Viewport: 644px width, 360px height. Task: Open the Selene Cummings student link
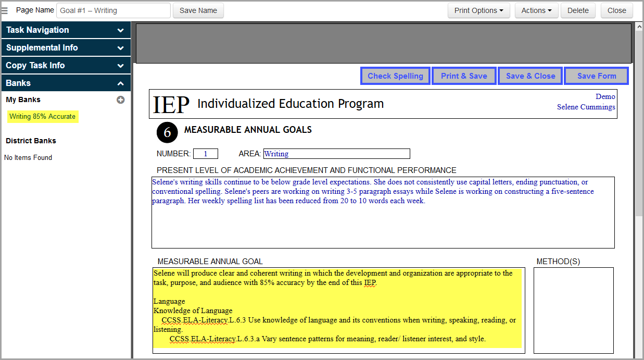point(586,107)
